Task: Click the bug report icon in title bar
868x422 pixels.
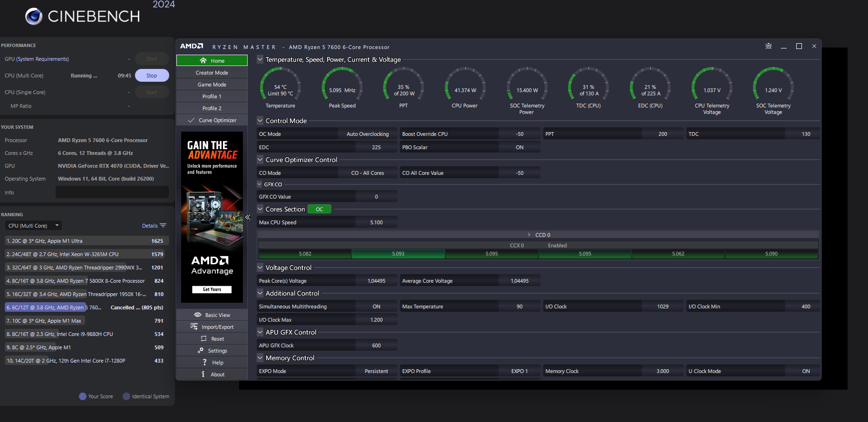Action: tap(769, 46)
